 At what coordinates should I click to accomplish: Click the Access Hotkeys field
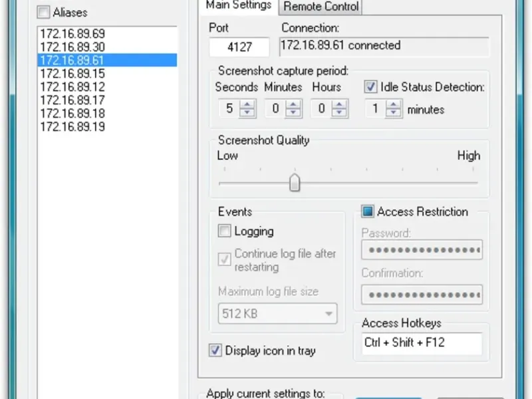(422, 343)
